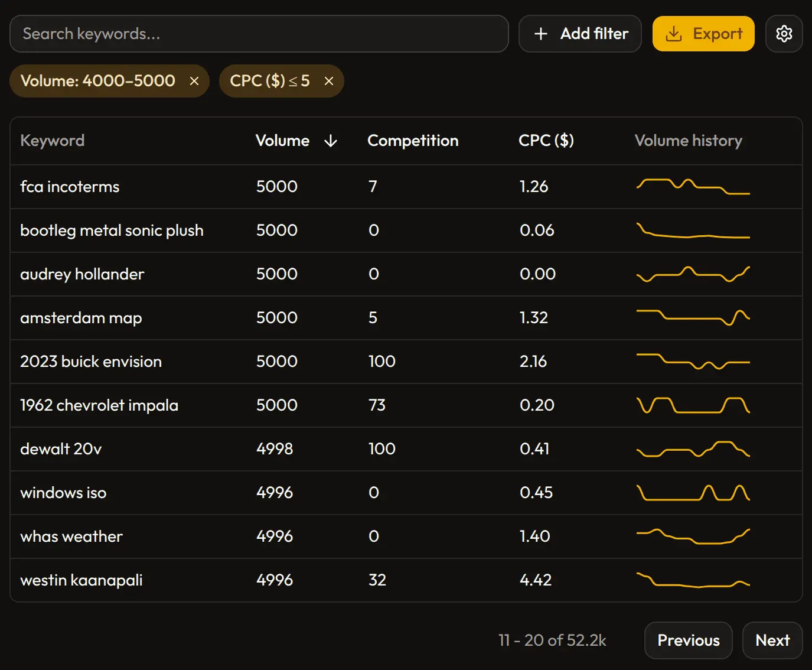Remove the Volume: 4000–5000 filter chip
The width and height of the screenshot is (812, 670).
tap(194, 81)
